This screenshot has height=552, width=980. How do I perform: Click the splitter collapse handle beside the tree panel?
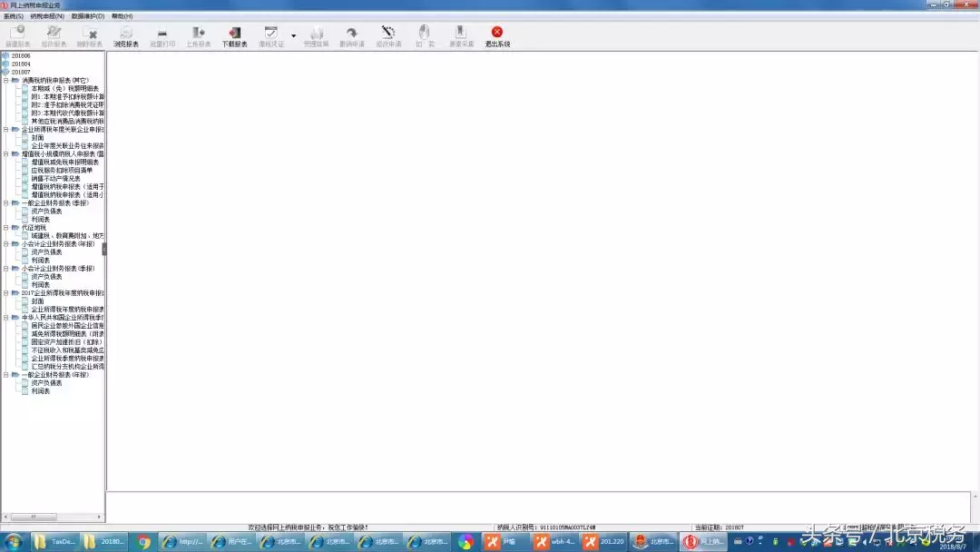[x=104, y=249]
